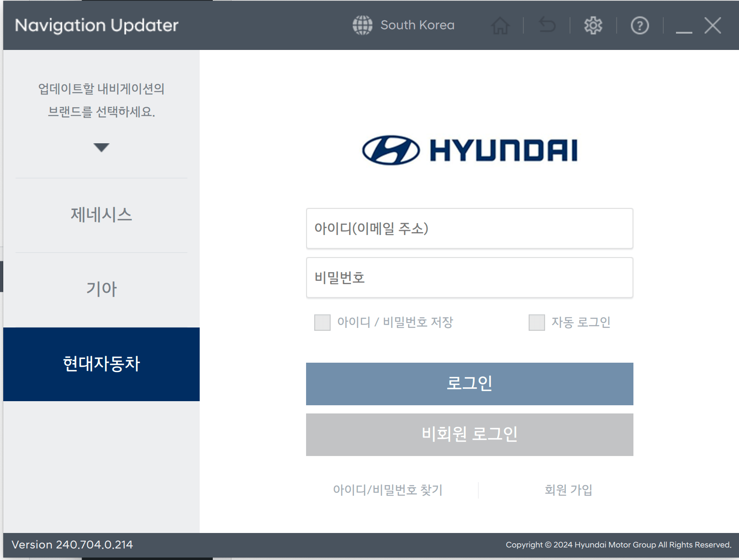Screen dimensions: 739x560
Task: Open the 아이디/비밀번호 찾기 link
Action: click(388, 490)
